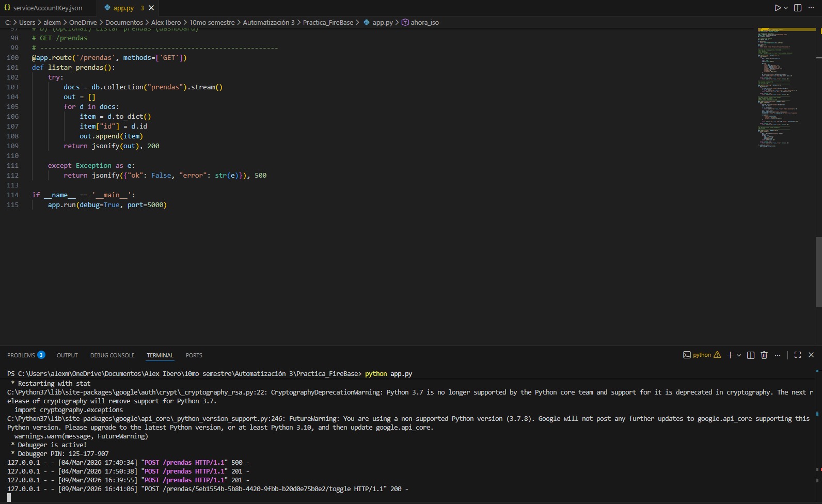Viewport: 822px width, 504px height.
Task: Create a new terminal with plus icon
Action: point(730,355)
